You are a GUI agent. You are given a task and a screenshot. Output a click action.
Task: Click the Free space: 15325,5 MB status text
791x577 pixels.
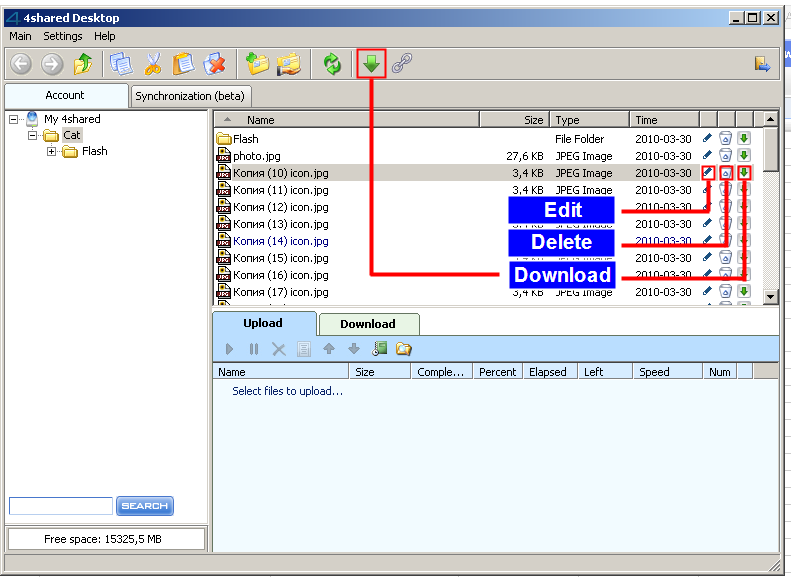[103, 539]
